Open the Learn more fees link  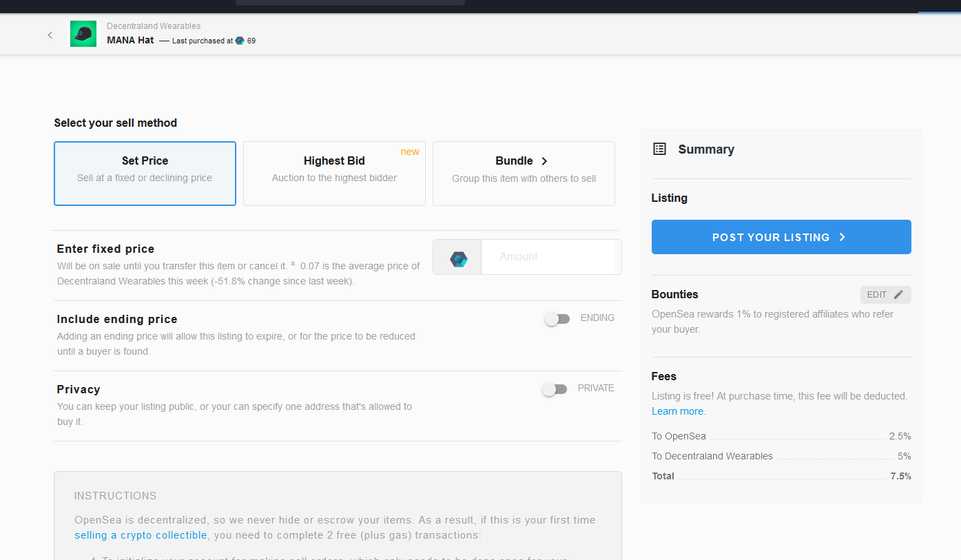click(678, 411)
